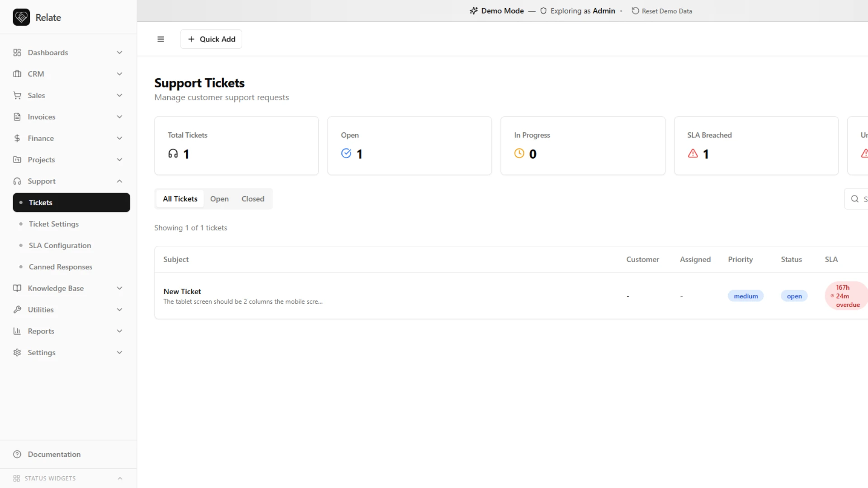Expand the Projects section chevron

click(x=119, y=160)
